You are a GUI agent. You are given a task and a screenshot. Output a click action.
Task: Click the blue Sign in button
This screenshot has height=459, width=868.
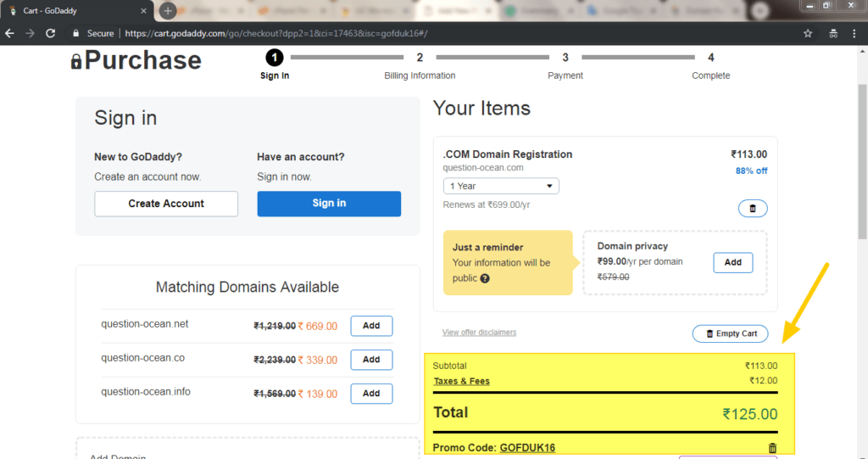tap(329, 204)
